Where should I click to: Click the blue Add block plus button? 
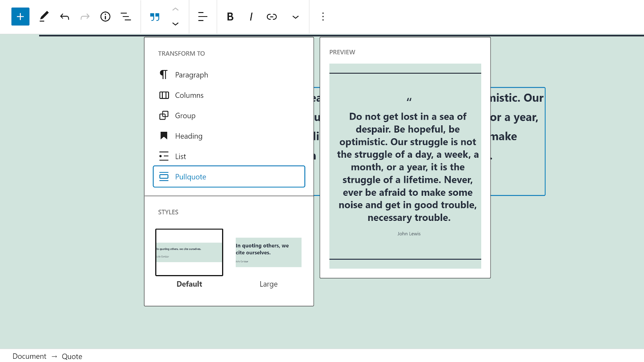click(20, 17)
